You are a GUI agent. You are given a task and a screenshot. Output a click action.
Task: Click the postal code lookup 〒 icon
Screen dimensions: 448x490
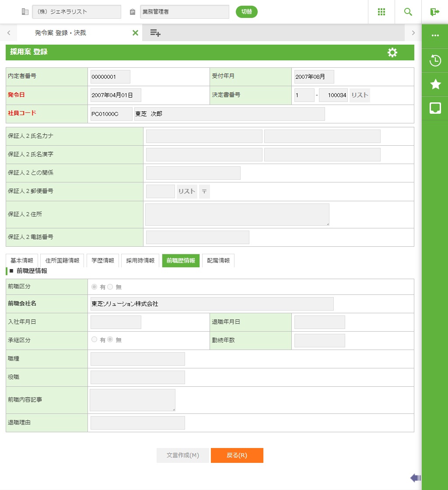tap(204, 192)
